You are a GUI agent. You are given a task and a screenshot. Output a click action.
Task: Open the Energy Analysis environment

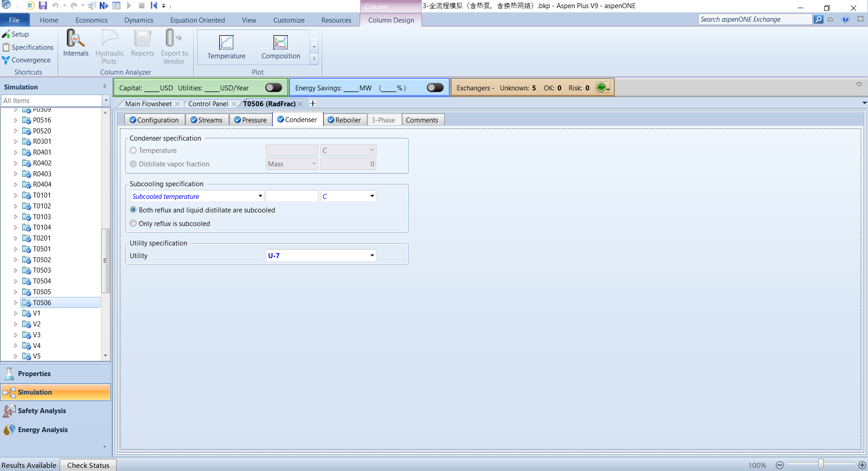[56, 430]
